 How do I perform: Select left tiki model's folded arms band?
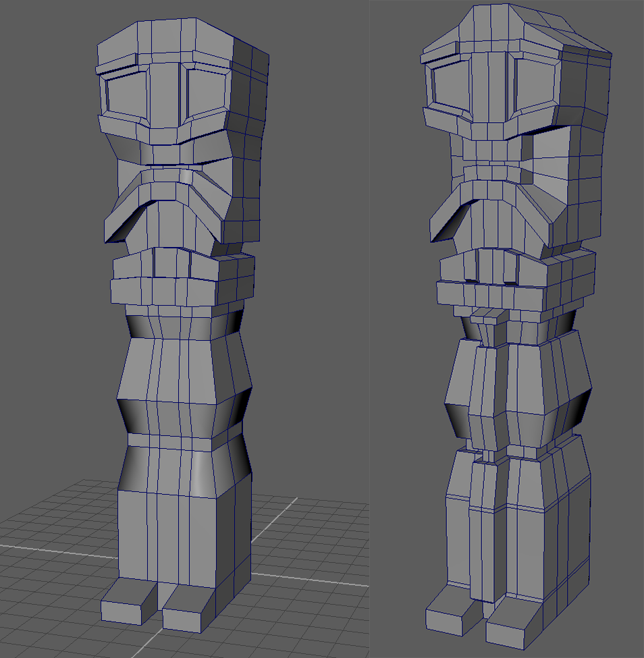point(183,277)
